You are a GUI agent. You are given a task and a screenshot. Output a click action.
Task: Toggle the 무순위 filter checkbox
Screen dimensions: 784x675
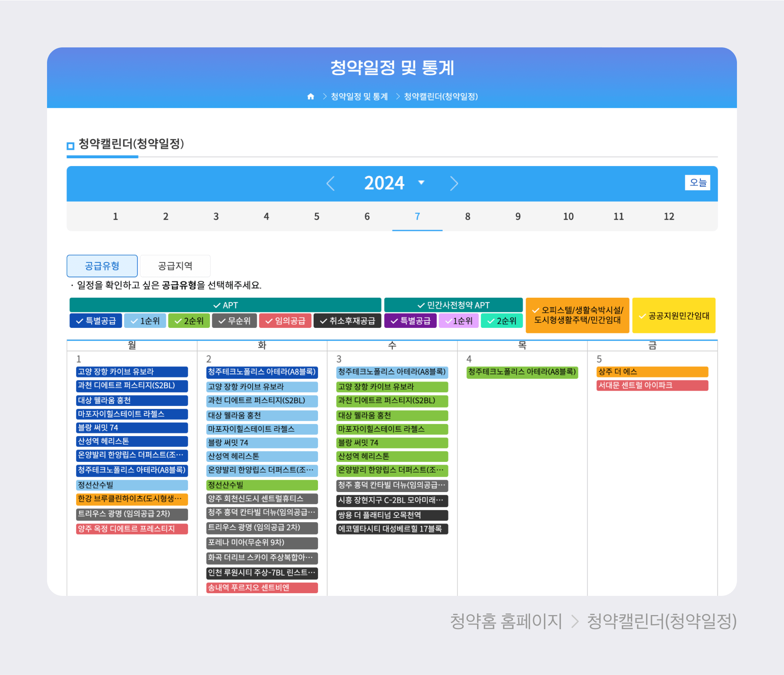pos(234,321)
